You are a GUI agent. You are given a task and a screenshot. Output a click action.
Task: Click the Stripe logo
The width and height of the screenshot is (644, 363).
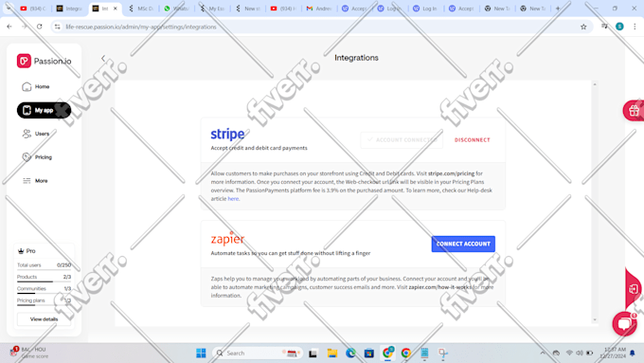coord(227,134)
